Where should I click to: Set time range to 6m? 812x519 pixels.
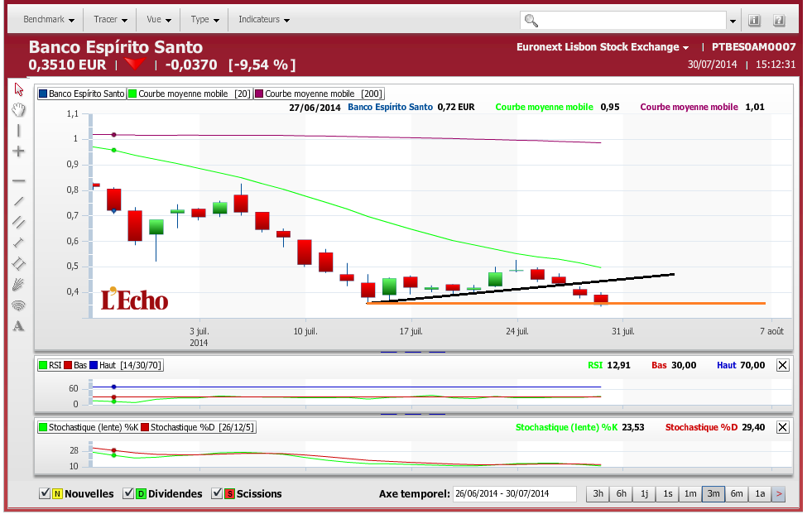[x=736, y=494]
